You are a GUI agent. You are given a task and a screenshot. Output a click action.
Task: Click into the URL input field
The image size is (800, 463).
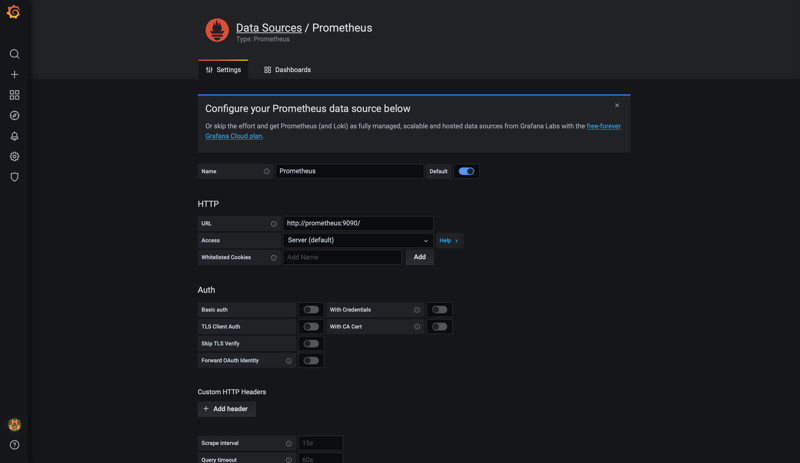(358, 223)
